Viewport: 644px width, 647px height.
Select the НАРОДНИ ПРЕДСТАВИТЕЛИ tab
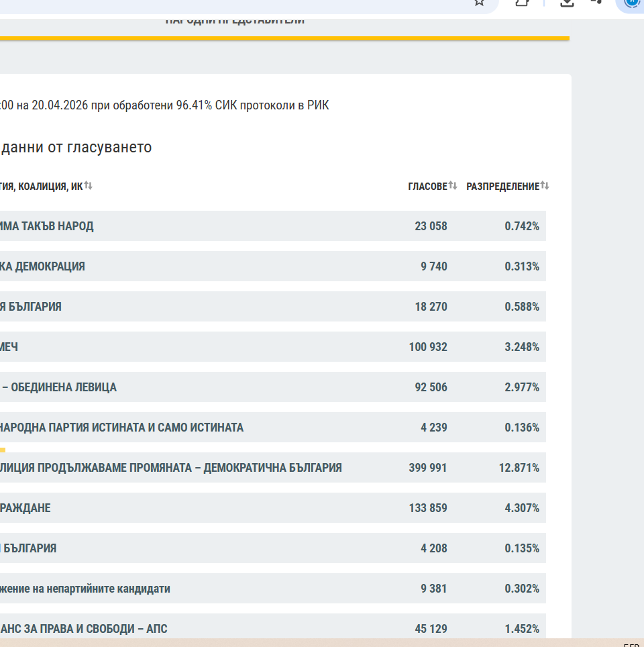(235, 21)
